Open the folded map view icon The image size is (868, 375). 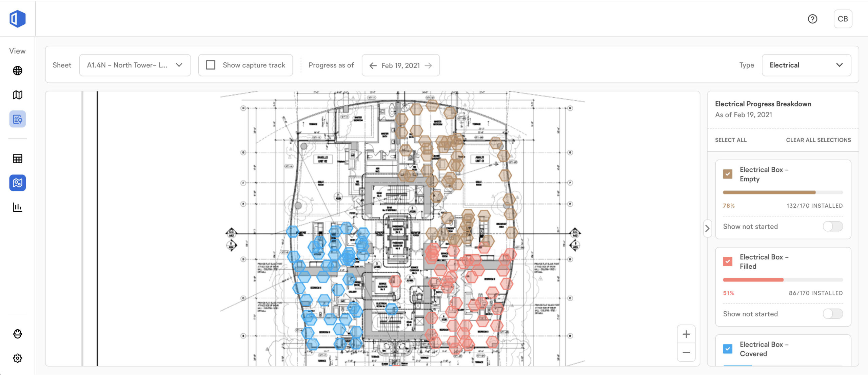click(x=17, y=95)
